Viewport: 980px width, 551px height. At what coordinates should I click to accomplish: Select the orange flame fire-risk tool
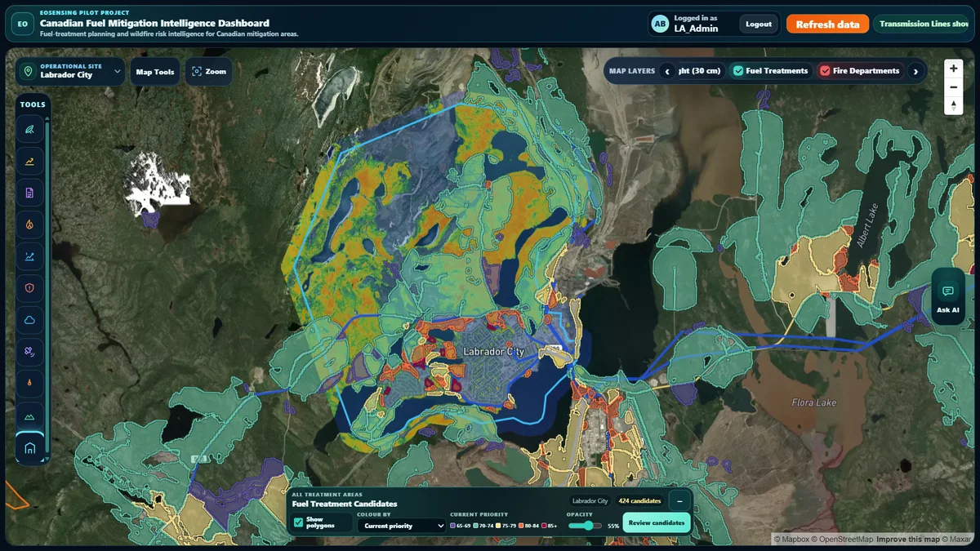30,224
